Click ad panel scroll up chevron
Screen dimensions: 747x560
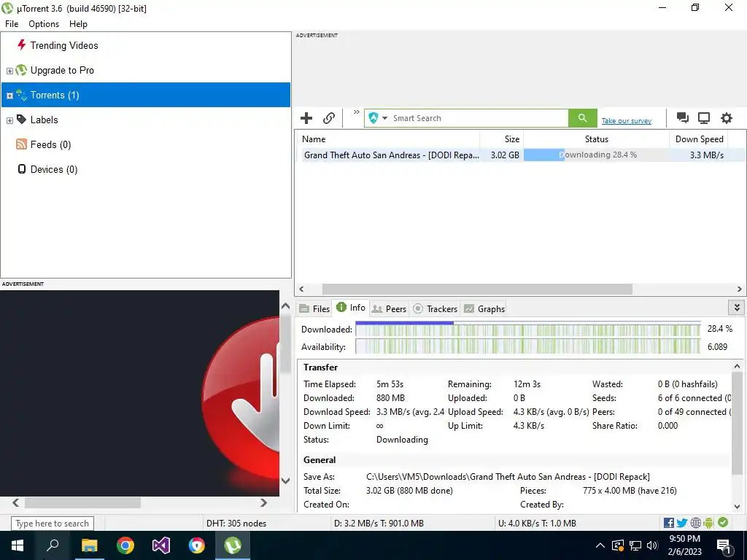[x=285, y=306]
